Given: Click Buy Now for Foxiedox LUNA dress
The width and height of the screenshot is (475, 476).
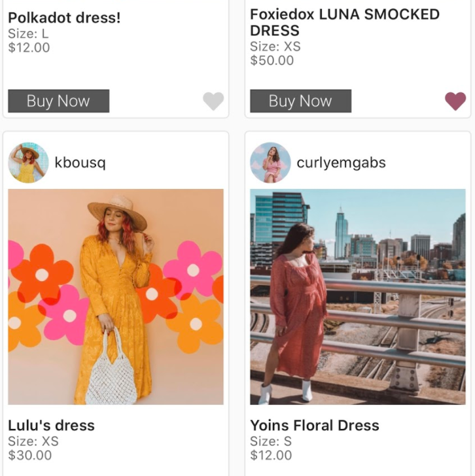Looking at the screenshot, I should 301,101.
